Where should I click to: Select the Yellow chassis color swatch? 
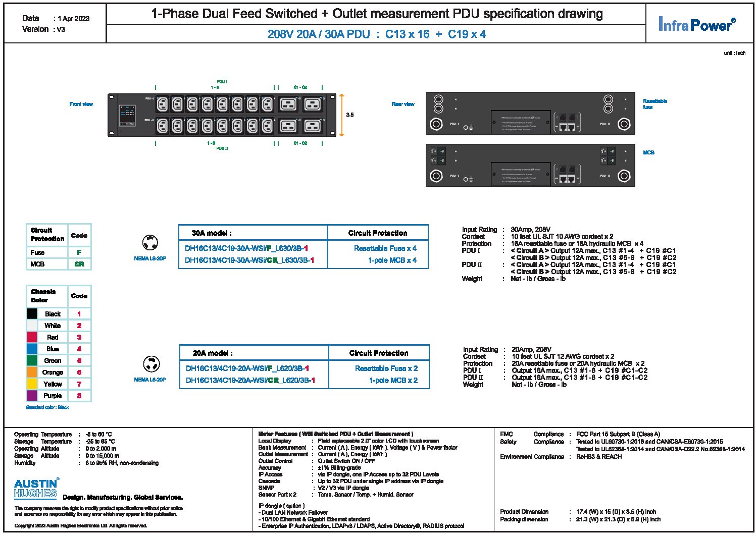[x=32, y=384]
